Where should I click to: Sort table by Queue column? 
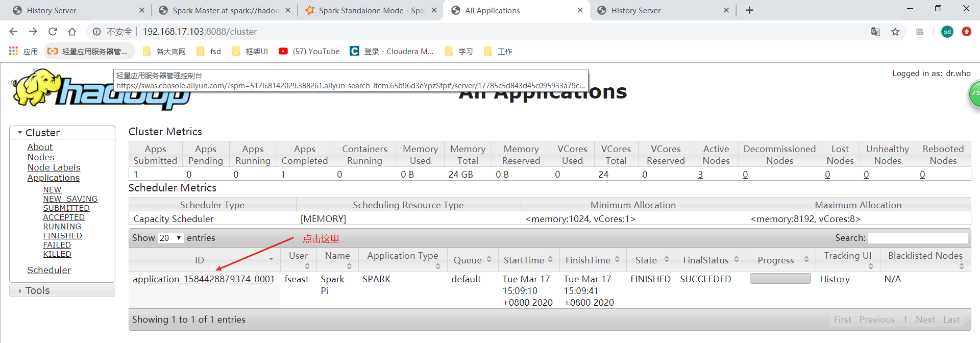pyautogui.click(x=473, y=260)
